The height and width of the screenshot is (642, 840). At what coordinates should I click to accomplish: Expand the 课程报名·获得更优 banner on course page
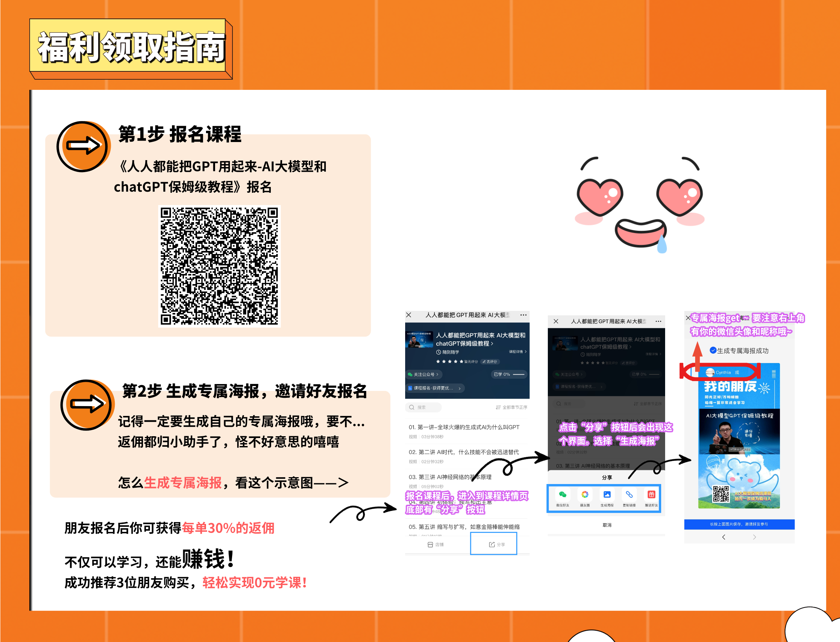tap(435, 388)
